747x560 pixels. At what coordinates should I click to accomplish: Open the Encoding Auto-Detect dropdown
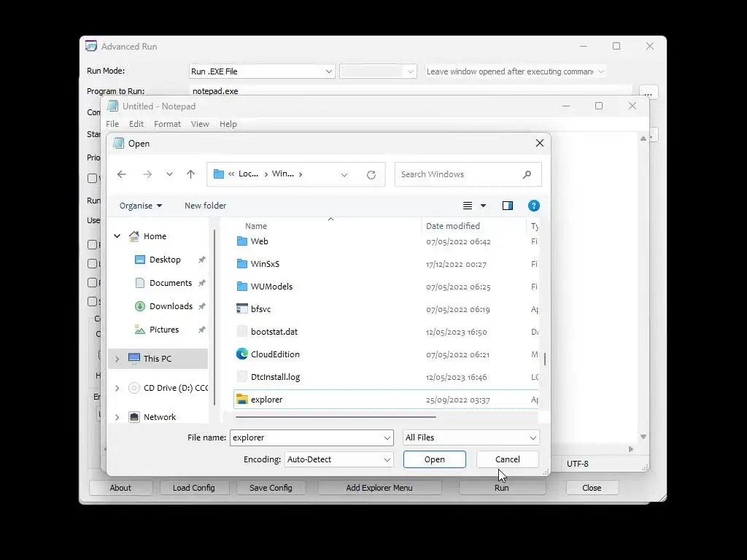coord(338,459)
